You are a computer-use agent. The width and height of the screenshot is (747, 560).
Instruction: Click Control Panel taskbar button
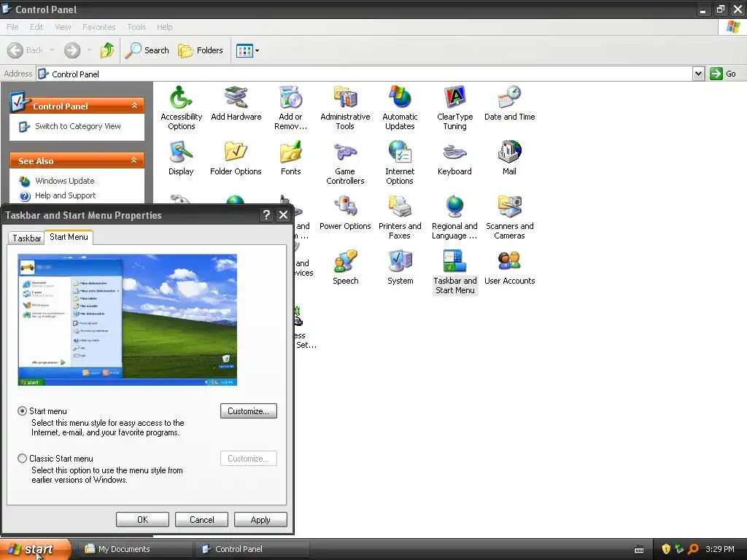pyautogui.click(x=252, y=549)
